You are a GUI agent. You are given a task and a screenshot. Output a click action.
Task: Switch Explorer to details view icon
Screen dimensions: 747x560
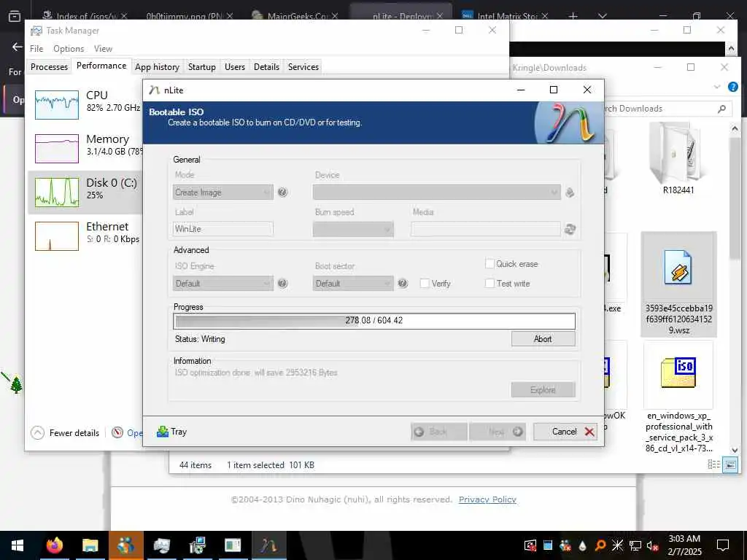[x=713, y=464]
